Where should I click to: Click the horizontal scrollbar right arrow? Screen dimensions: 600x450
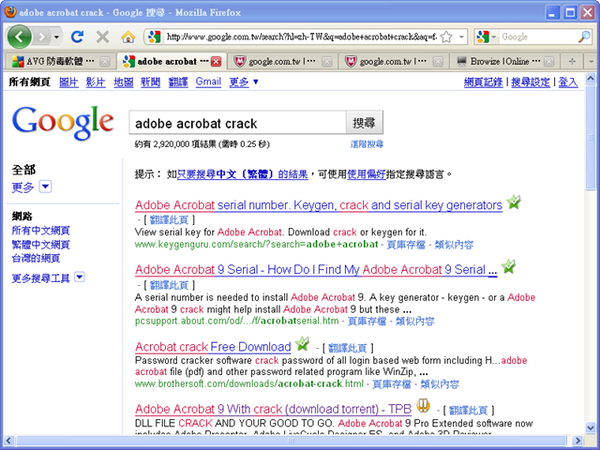[x=578, y=440]
